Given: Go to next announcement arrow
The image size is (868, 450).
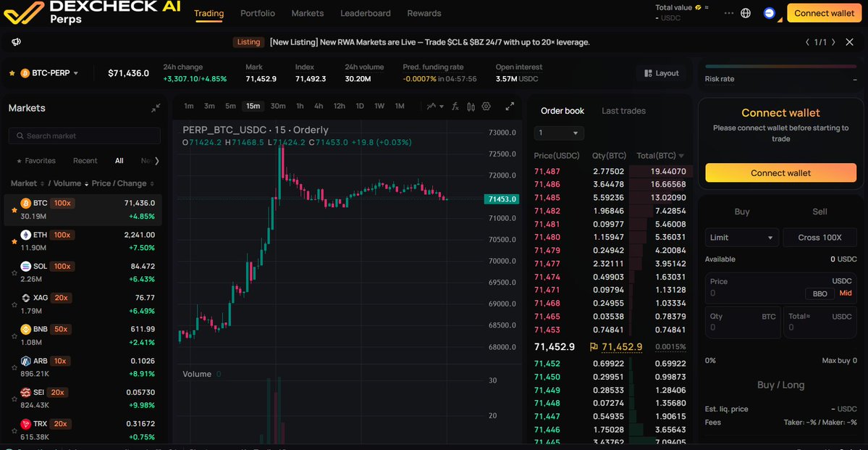Looking at the screenshot, I should (x=834, y=42).
